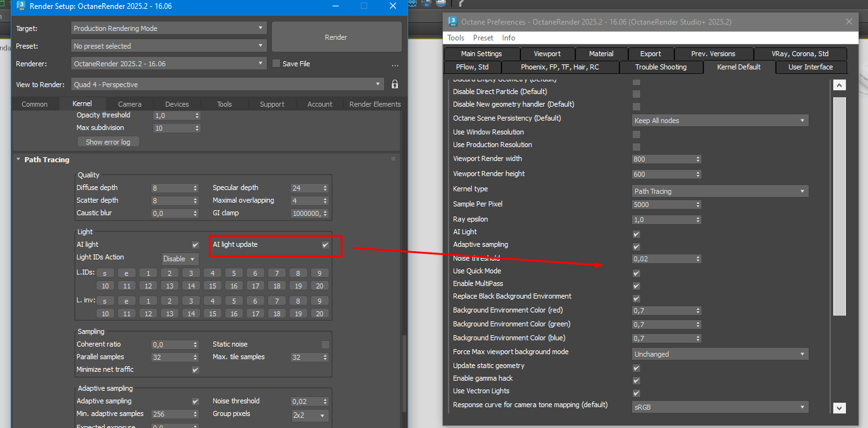868x428 pixels.
Task: Open Kernel type dropdown Path Tracing
Action: (x=720, y=191)
